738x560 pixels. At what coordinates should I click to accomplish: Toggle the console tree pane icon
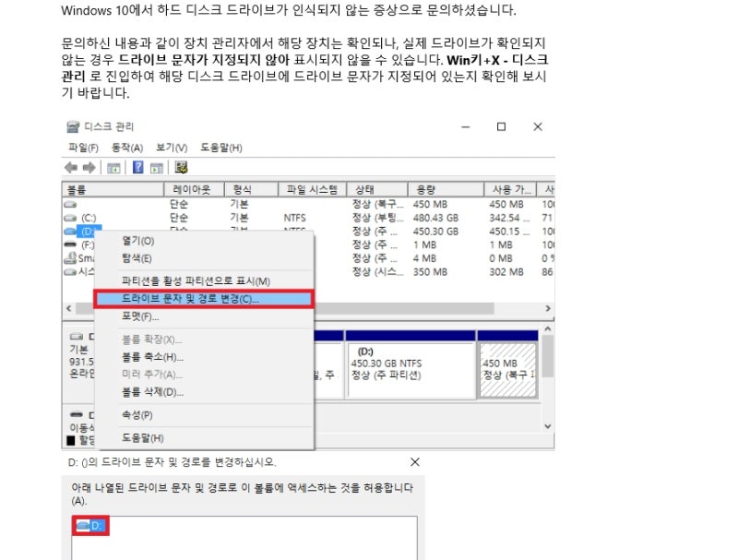[x=113, y=168]
